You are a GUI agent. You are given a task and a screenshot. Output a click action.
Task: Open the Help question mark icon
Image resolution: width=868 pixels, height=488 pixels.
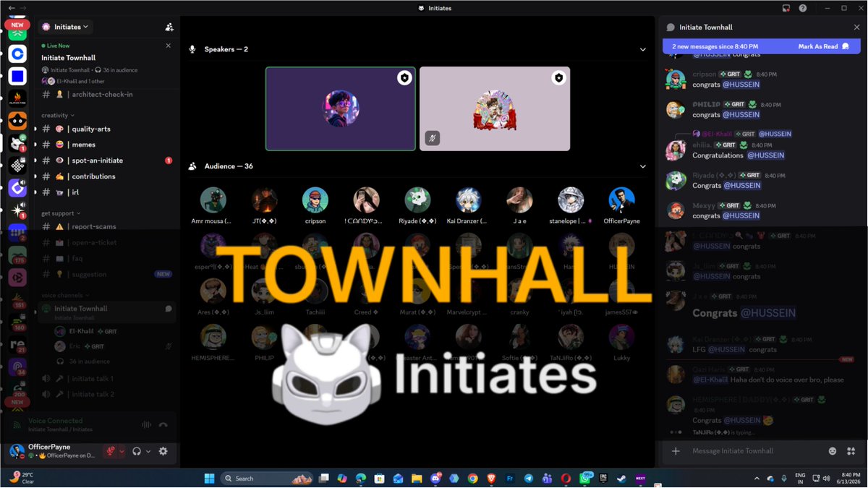point(803,8)
